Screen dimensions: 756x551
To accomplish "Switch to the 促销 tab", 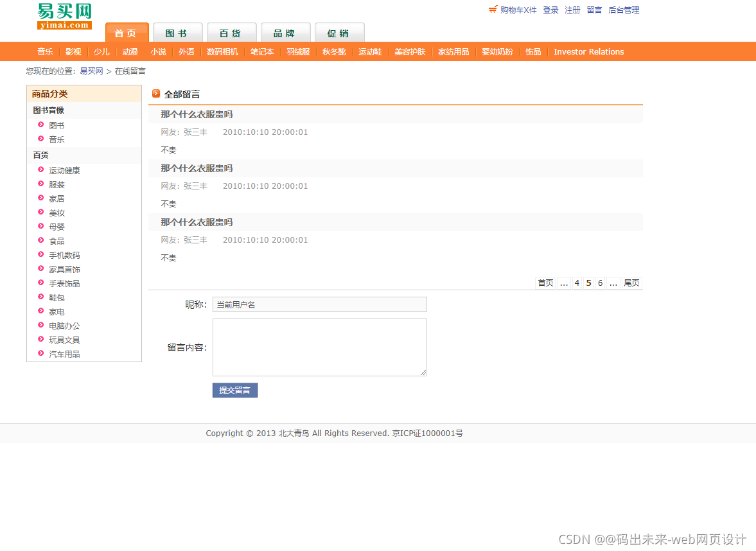I will [x=339, y=33].
